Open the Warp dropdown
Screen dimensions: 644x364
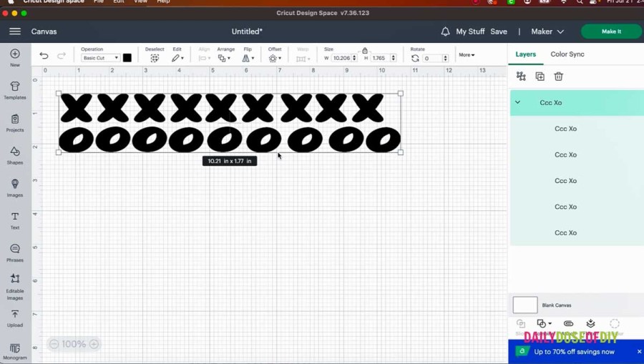[303, 59]
